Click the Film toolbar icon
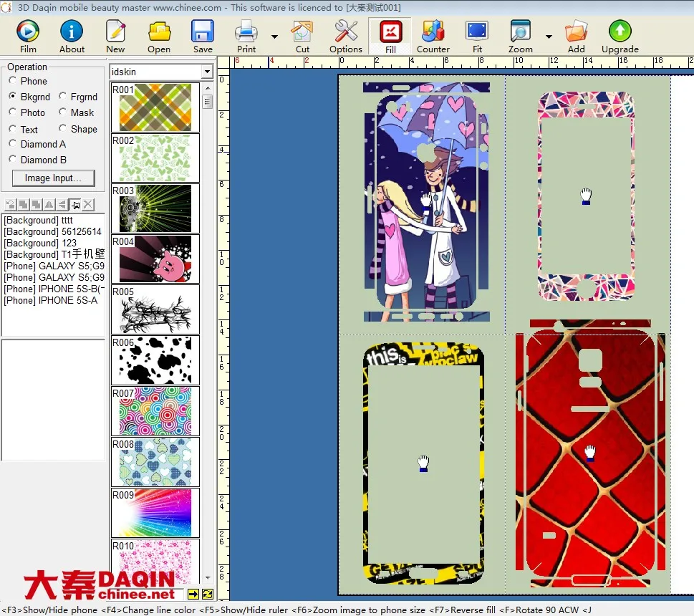This screenshot has width=694, height=616. [28, 36]
